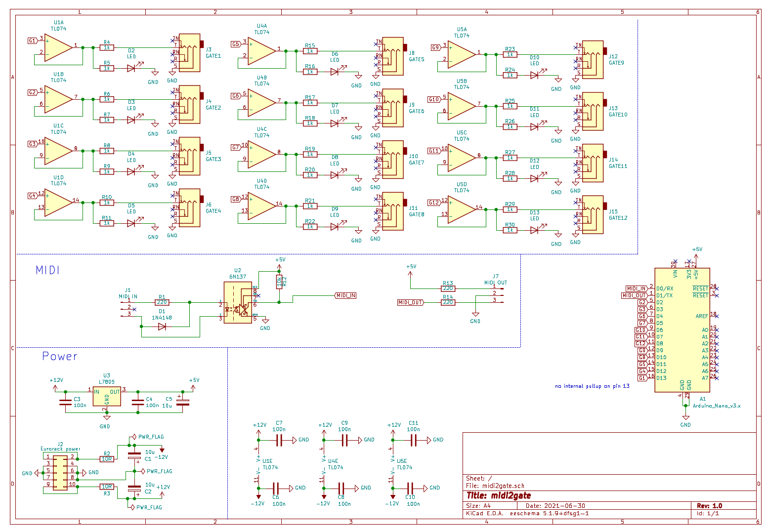The width and height of the screenshot is (766, 532).
Task: Select the U1D TL074 op-amp symbol
Action: click(x=58, y=203)
